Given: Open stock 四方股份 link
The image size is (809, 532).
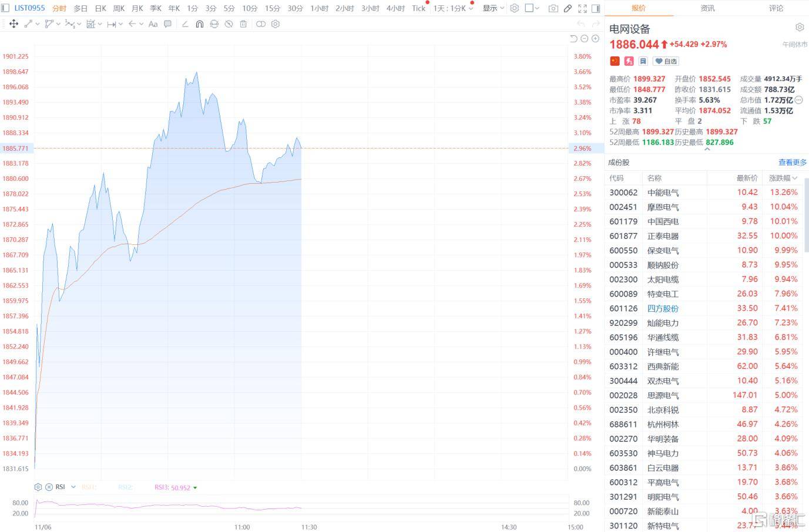Looking at the screenshot, I should pos(663,308).
